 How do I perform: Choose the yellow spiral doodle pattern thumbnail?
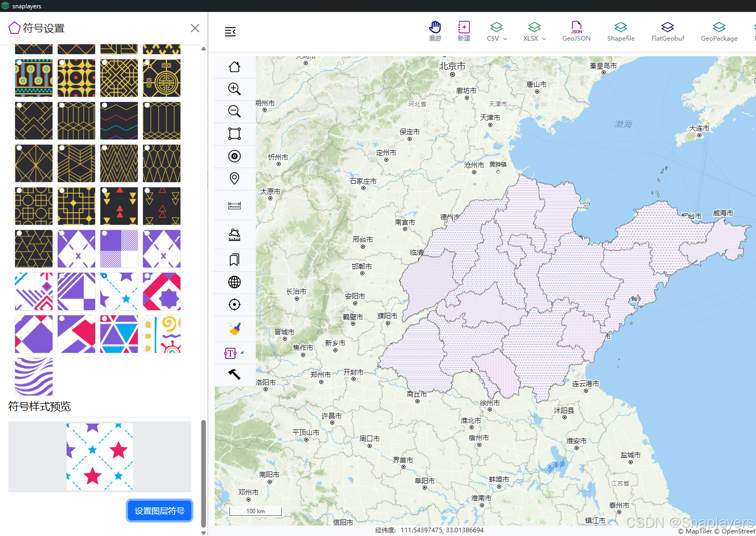click(x=162, y=334)
